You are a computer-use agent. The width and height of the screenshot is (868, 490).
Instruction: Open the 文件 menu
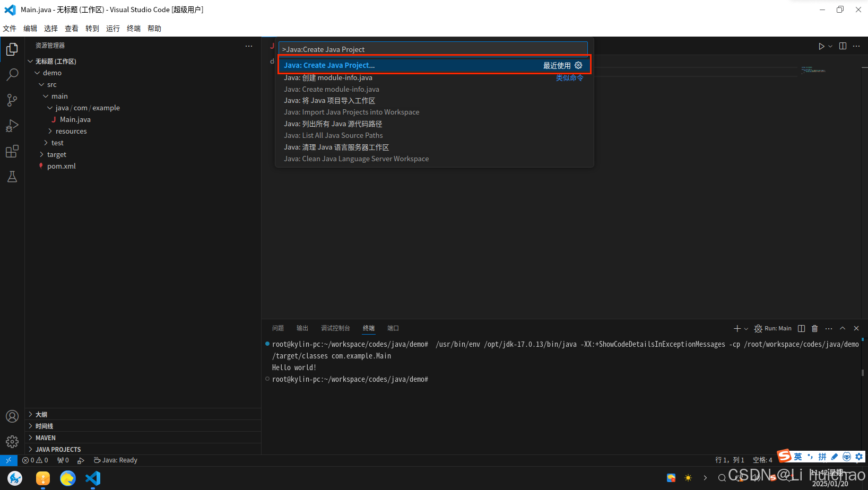pyautogui.click(x=10, y=29)
